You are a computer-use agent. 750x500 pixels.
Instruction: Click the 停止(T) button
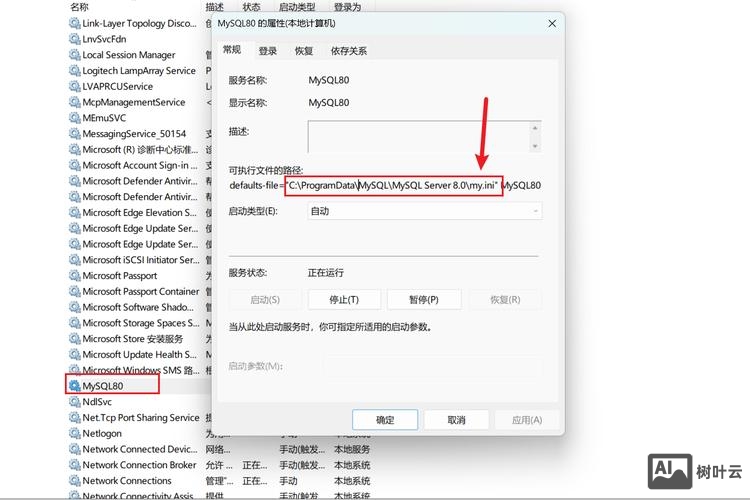coord(344,300)
